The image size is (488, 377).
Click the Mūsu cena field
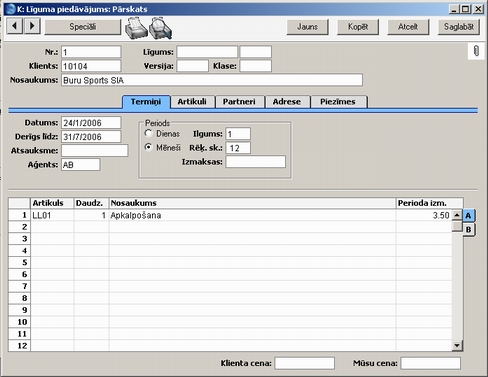pos(431,363)
